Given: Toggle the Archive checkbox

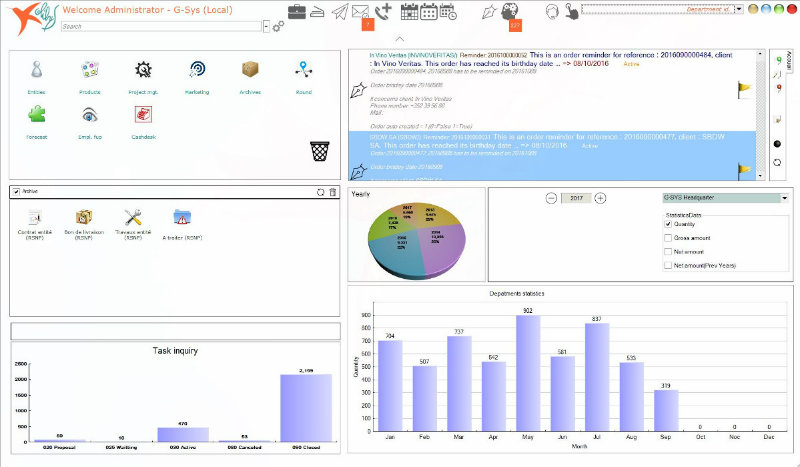Looking at the screenshot, I should (x=17, y=190).
